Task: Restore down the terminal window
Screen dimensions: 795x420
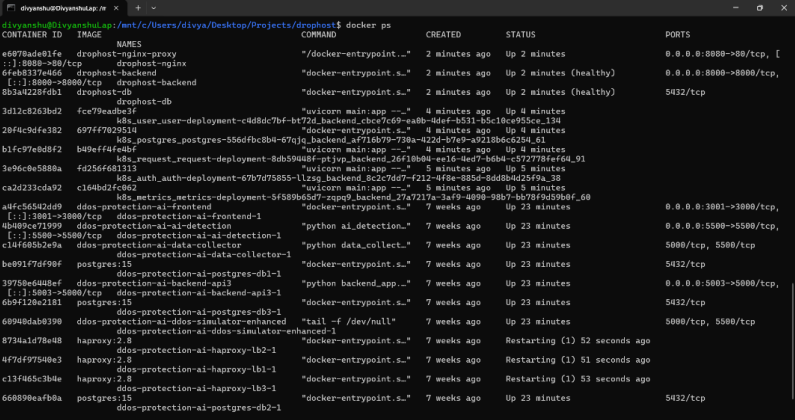Action: pos(760,8)
